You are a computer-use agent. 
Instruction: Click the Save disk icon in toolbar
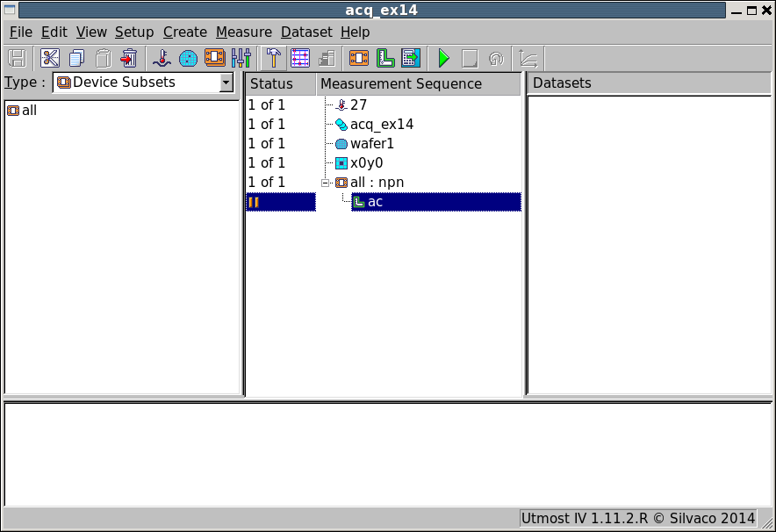tap(17, 59)
